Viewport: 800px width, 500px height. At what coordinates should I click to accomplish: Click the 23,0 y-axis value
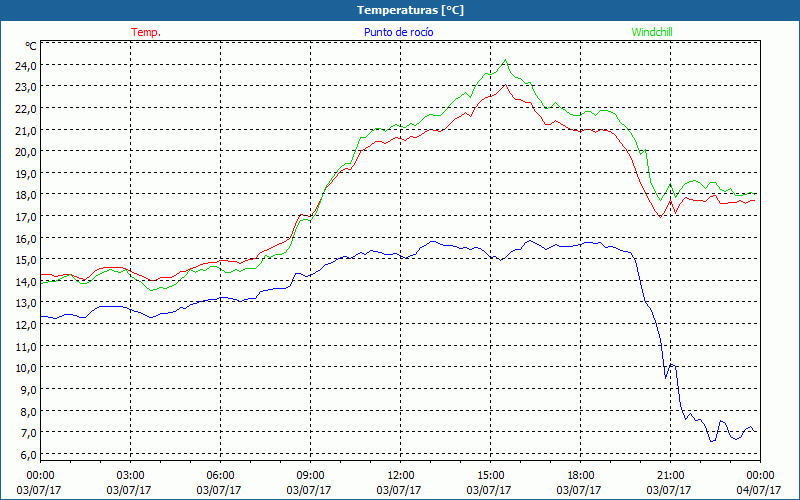tap(27, 87)
